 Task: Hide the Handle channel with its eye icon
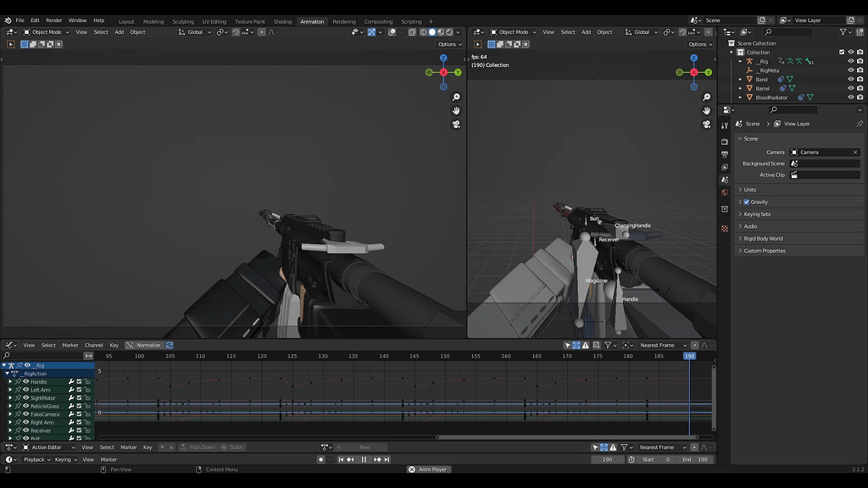pyautogui.click(x=25, y=381)
